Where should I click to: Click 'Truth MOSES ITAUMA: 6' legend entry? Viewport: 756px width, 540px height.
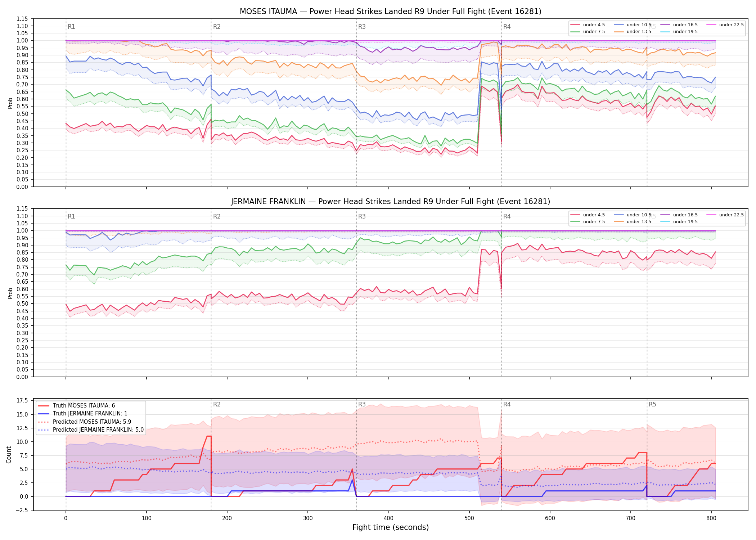click(x=76, y=406)
